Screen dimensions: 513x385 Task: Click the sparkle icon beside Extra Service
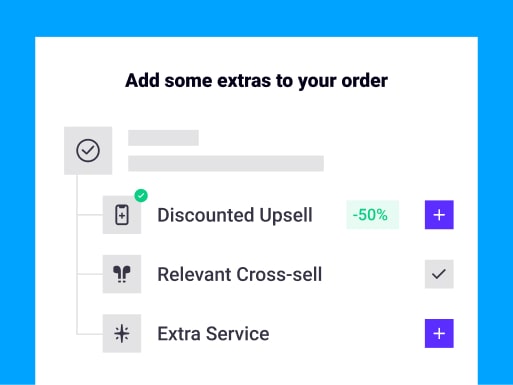click(122, 333)
